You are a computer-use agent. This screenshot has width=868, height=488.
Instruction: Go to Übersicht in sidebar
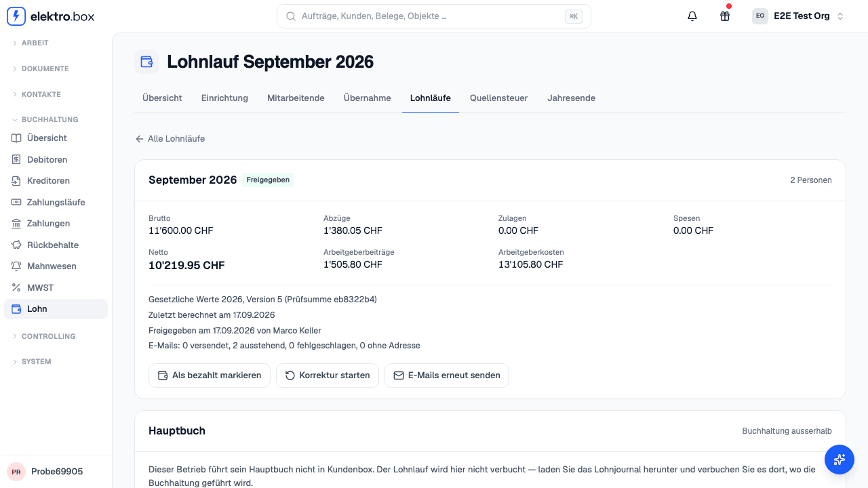(56, 138)
